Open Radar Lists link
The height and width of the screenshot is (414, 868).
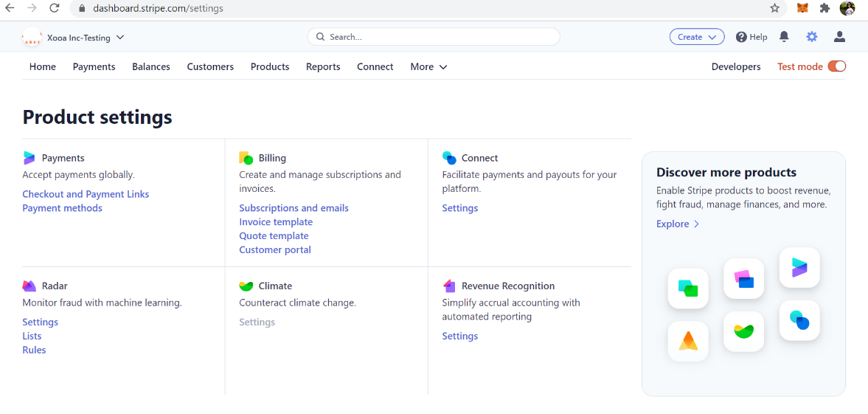tap(32, 336)
